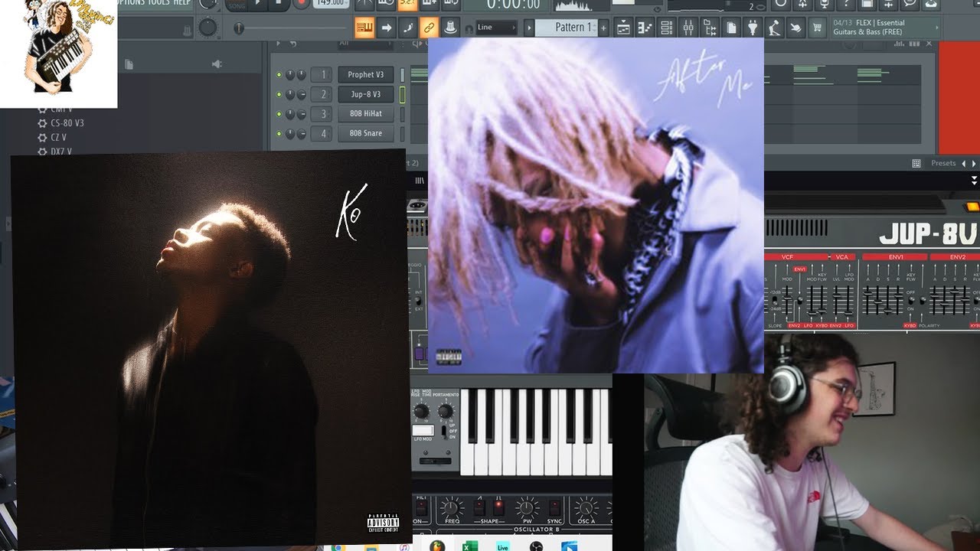Toggle Prophet V3 channel select indicator

(x=402, y=75)
